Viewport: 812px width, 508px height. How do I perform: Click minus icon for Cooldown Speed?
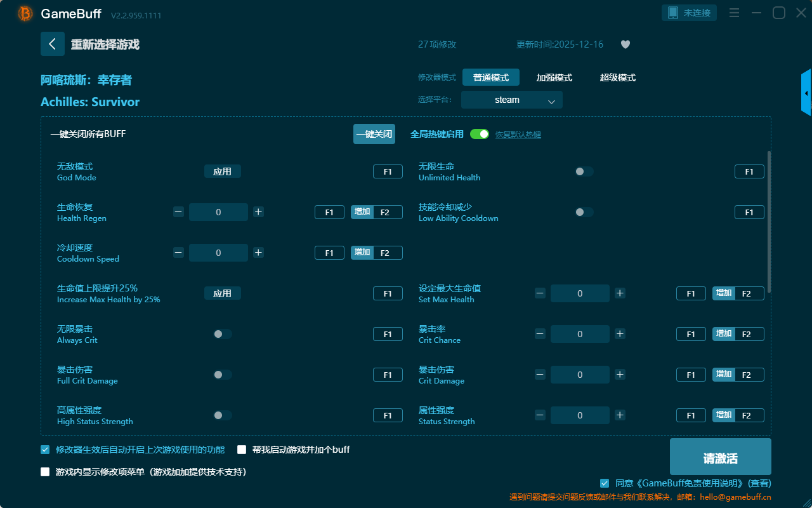tap(179, 253)
